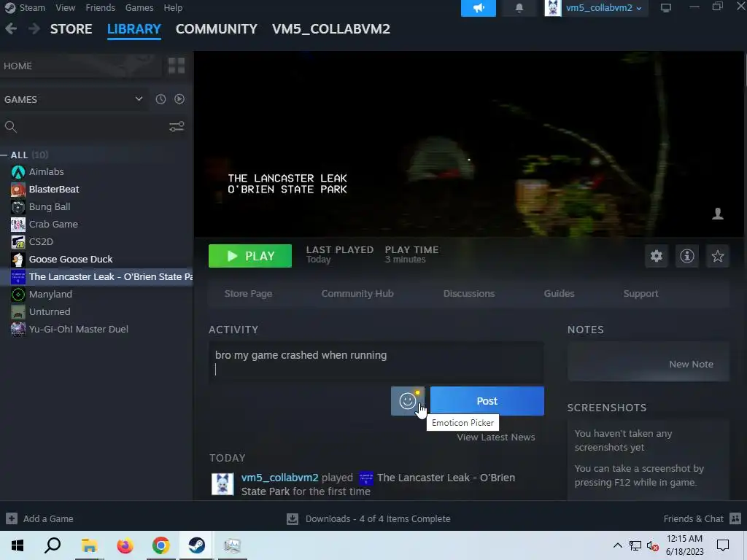Click the LIBRARY tab
The width and height of the screenshot is (747, 560).
click(x=134, y=29)
